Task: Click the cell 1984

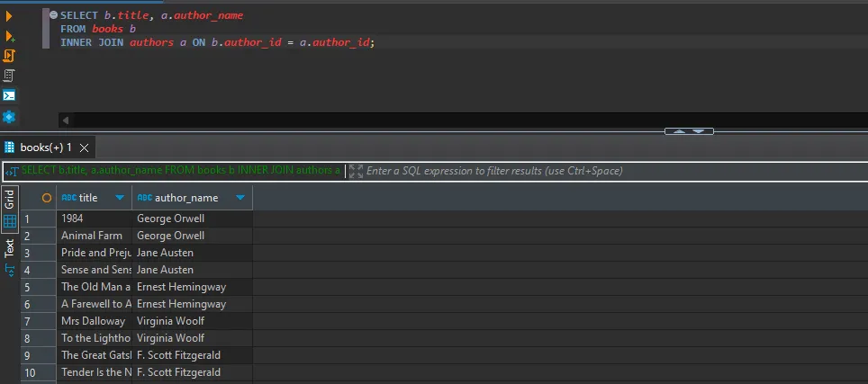Action: pyautogui.click(x=95, y=219)
